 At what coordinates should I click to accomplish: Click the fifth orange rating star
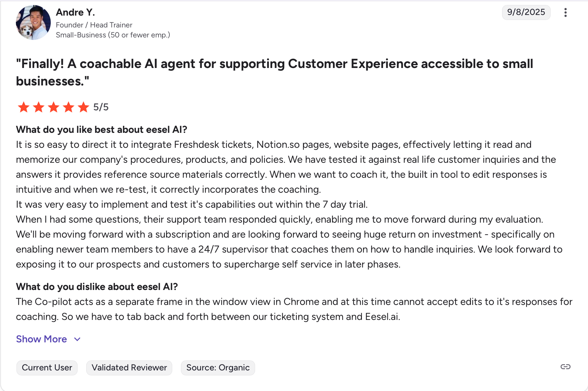pyautogui.click(x=83, y=107)
